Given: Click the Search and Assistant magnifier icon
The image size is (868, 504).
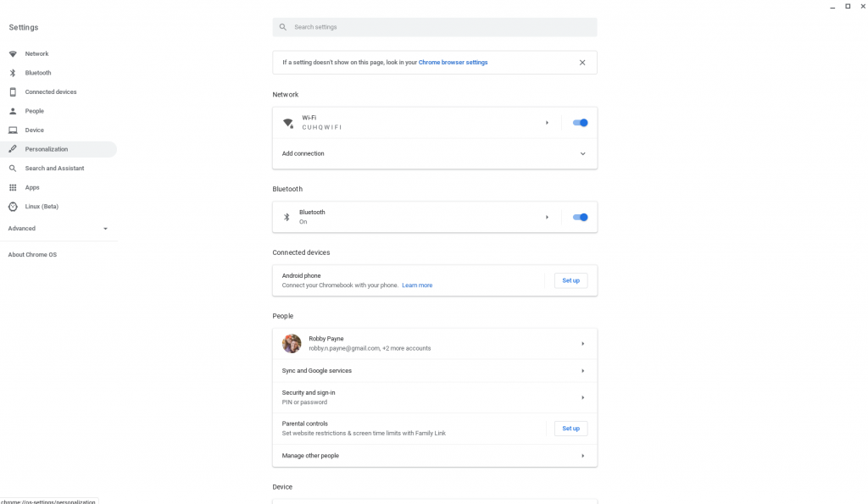Looking at the screenshot, I should (13, 169).
